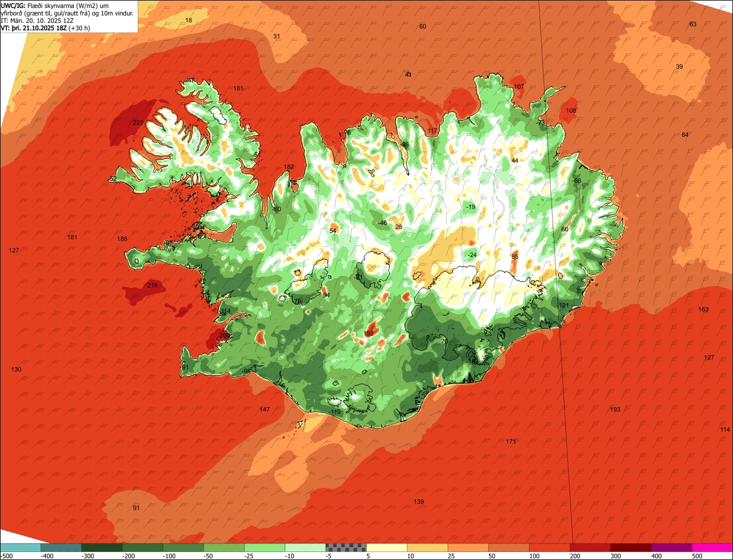Click the map value 18

pos(189,20)
